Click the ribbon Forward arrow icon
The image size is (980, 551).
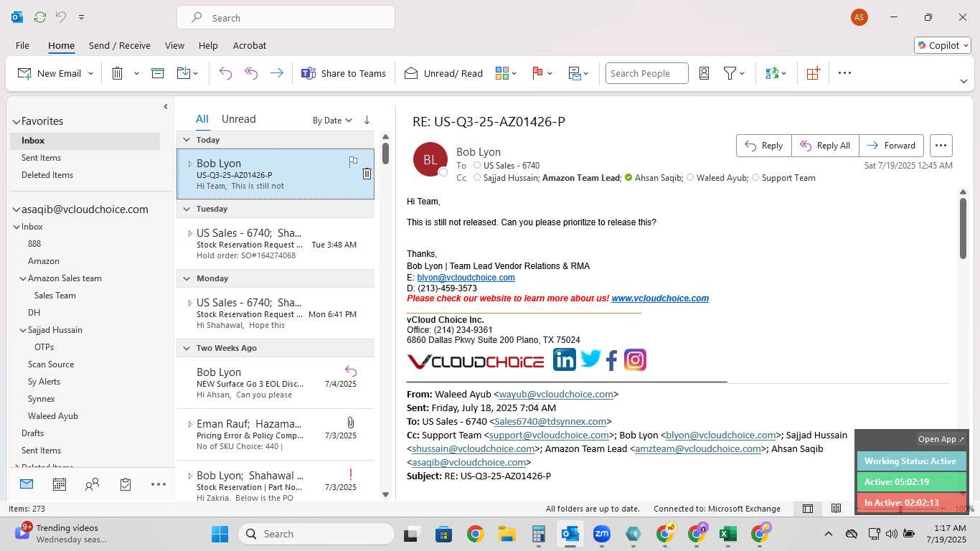[x=276, y=73]
